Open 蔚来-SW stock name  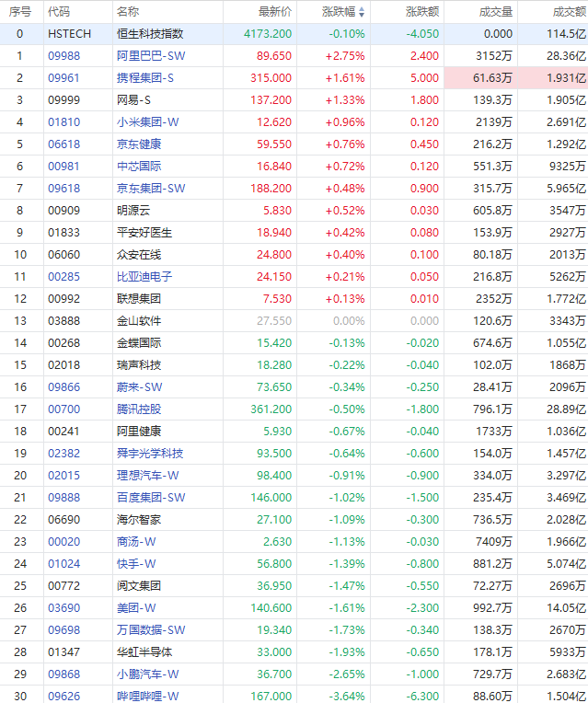[140, 386]
